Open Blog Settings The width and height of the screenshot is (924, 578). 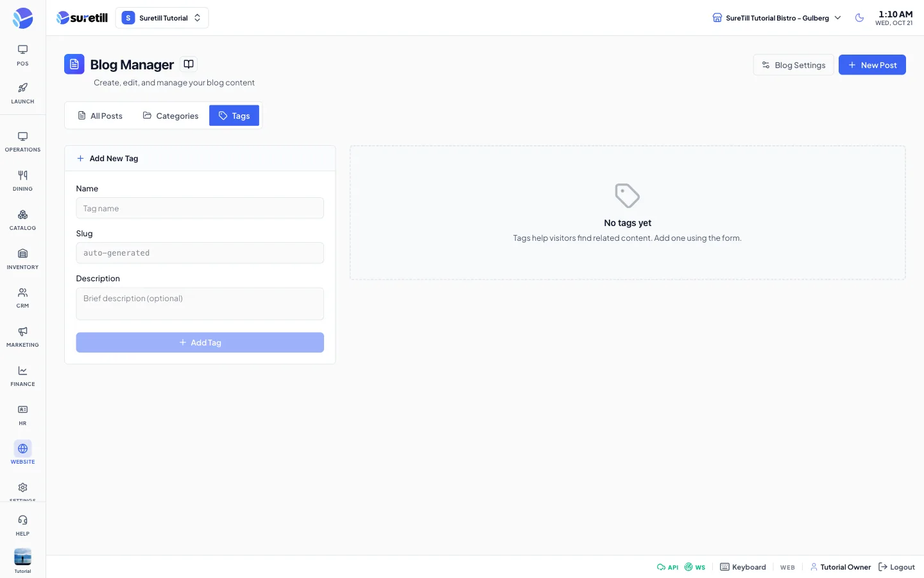(x=794, y=65)
